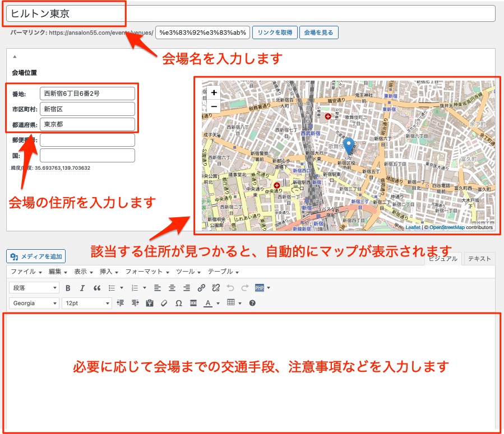
Task: Center align the text
Action: pos(172,288)
